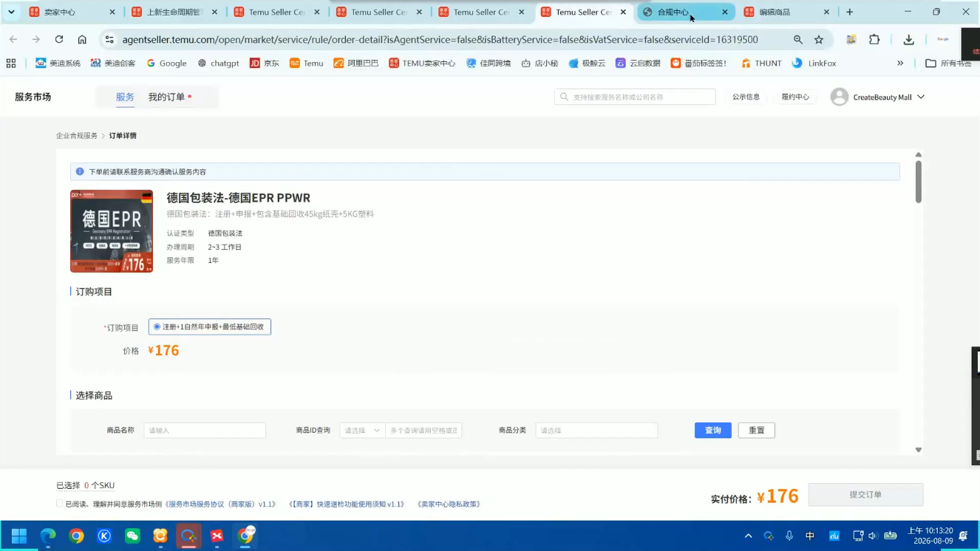Bookmark this page with the star icon
The width and height of the screenshot is (980, 551).
pyautogui.click(x=819, y=40)
